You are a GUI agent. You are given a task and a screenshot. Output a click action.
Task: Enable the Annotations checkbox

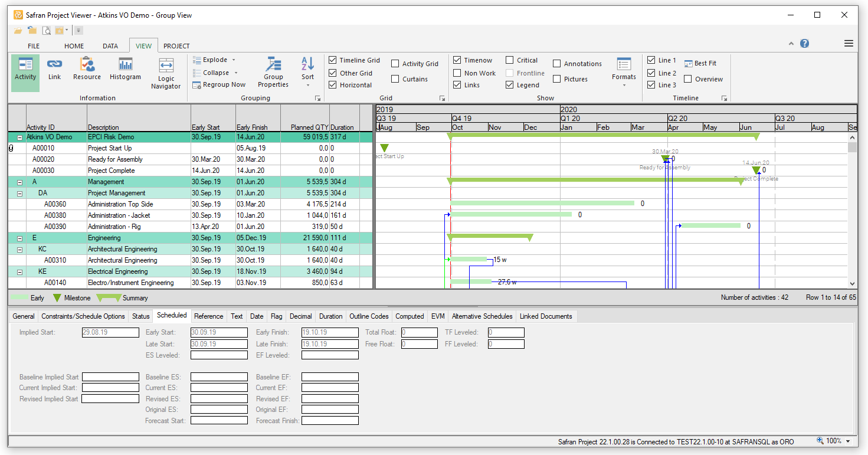click(557, 64)
